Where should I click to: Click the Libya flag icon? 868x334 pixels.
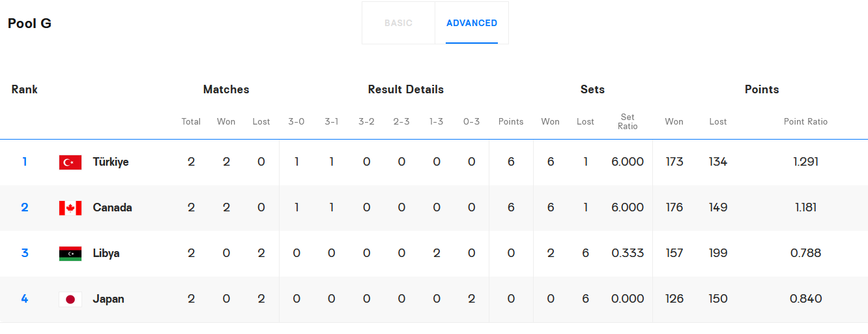point(70,254)
